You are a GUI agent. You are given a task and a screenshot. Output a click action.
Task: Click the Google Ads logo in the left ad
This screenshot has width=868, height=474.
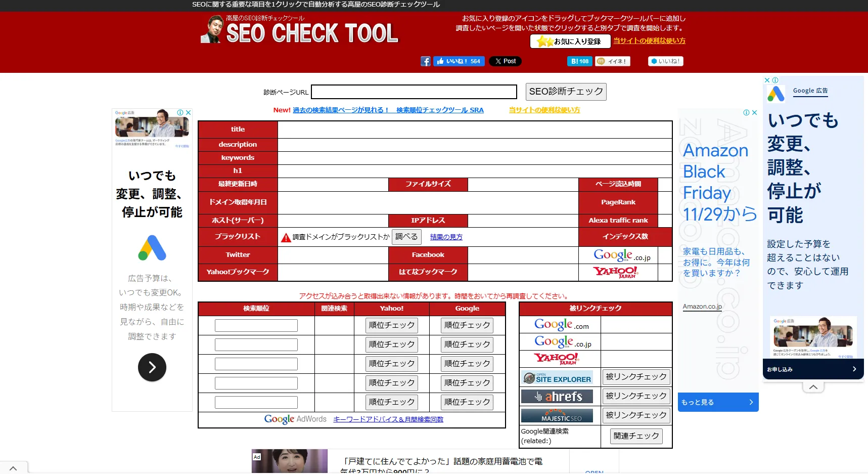click(152, 248)
